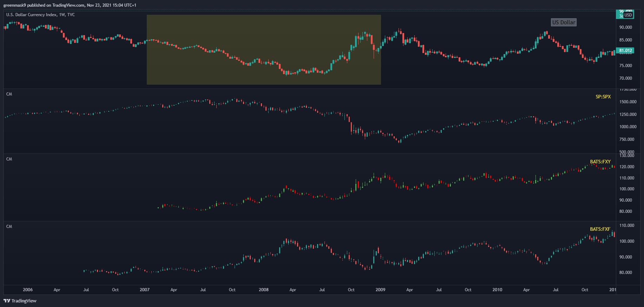The height and width of the screenshot is (307, 644).
Task: Click the 120.000 value on FXY axis
Action: tap(627, 167)
